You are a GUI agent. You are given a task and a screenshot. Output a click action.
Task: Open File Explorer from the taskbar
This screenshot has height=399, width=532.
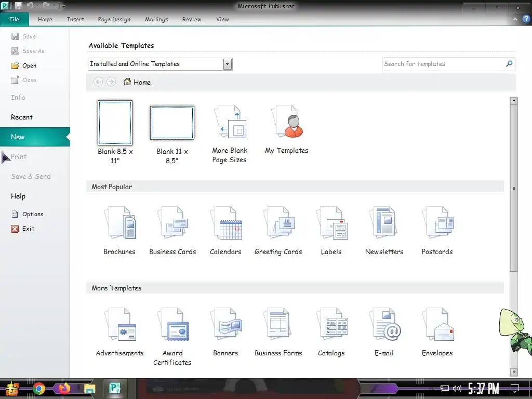(x=89, y=389)
